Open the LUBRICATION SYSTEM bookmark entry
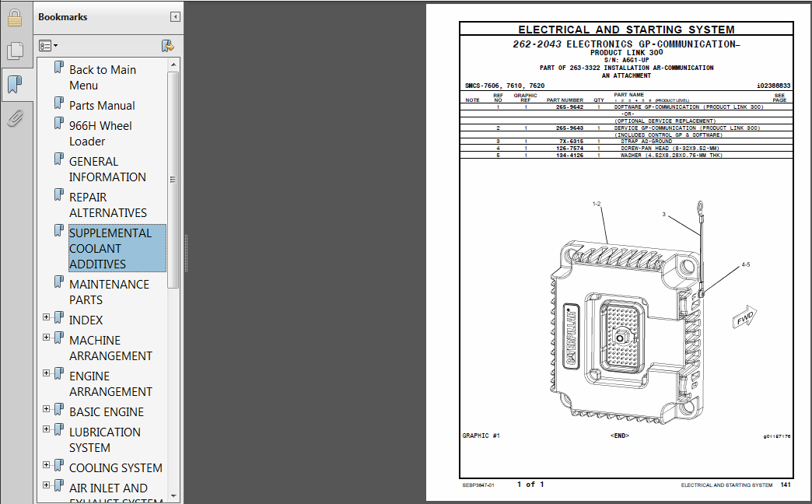Screen dimensions: 812x504 click(x=104, y=439)
